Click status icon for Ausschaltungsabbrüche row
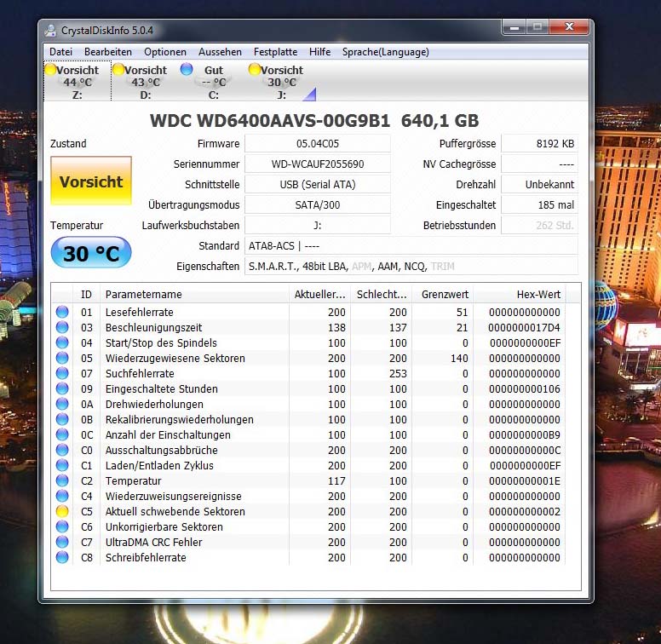661x644 pixels. click(x=62, y=450)
